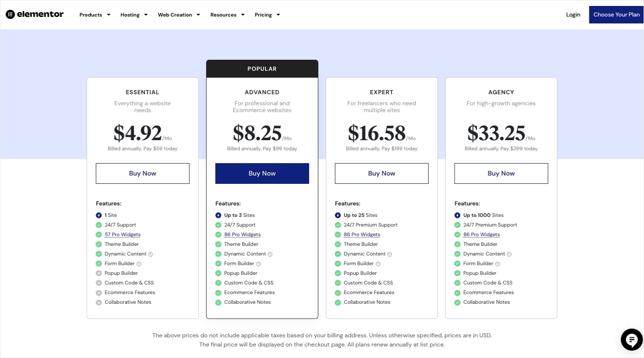This screenshot has width=644, height=358.
Task: Expand the Web Creation dropdown menu
Action: pyautogui.click(x=179, y=15)
